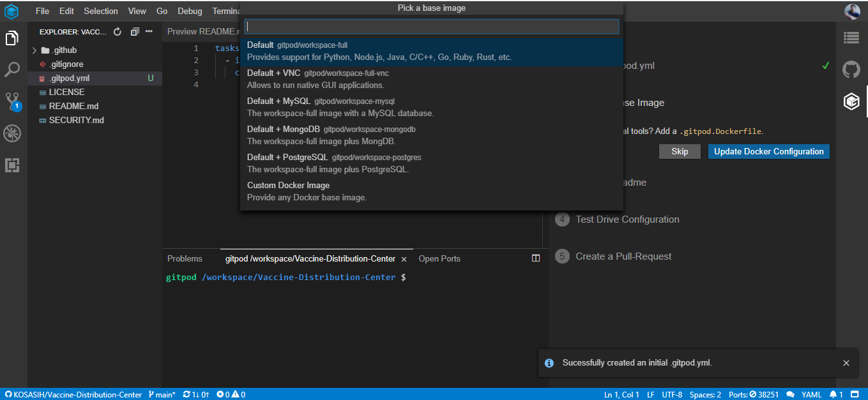
Task: Click the Gitpod logo at top left
Action: (12, 11)
